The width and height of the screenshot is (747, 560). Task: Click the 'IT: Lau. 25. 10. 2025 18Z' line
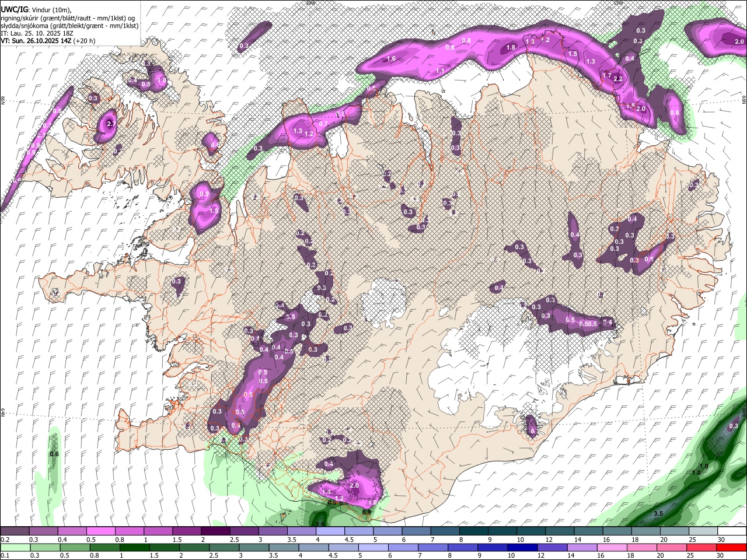(x=36, y=33)
